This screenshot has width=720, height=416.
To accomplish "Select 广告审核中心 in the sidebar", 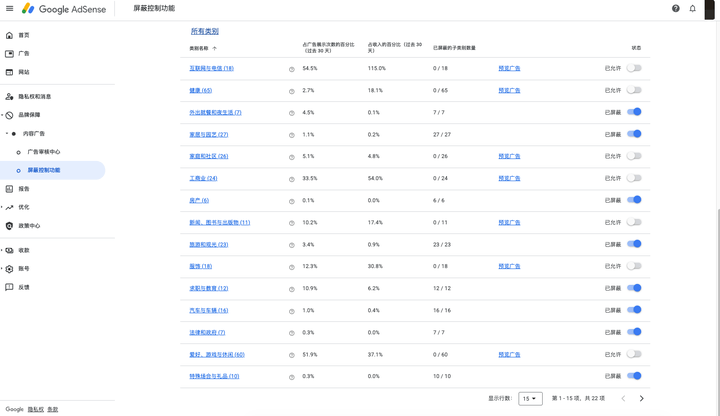I will click(x=44, y=152).
